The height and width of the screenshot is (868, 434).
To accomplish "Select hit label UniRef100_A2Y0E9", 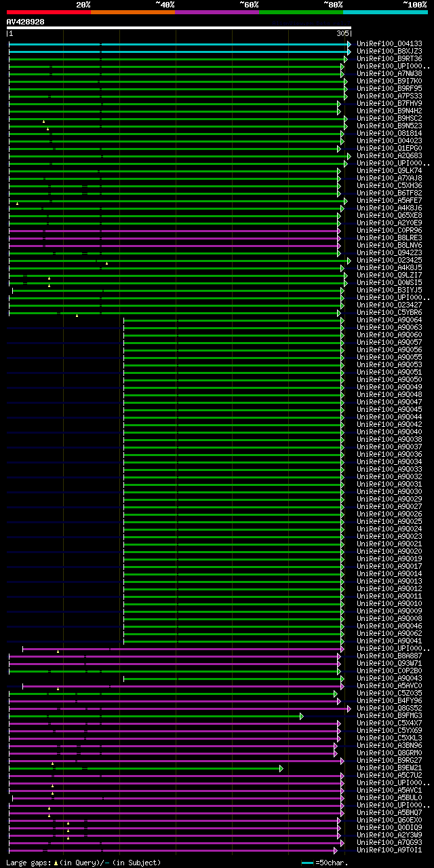I will (389, 223).
